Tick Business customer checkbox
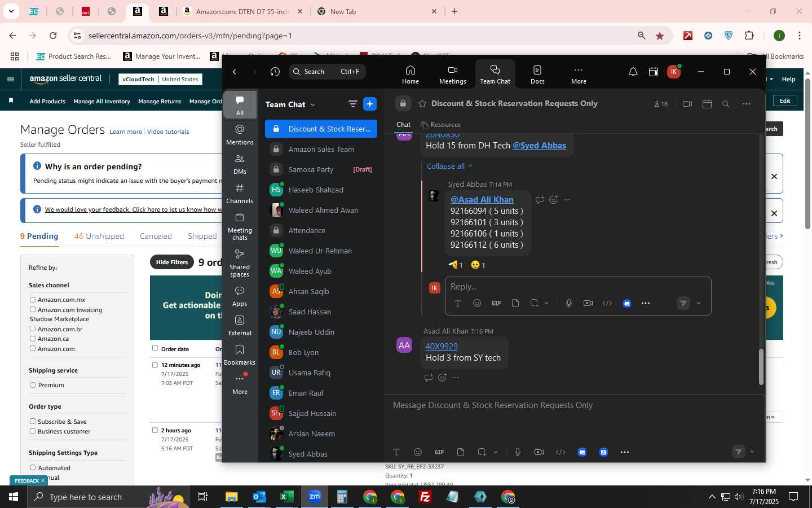The width and height of the screenshot is (812, 508). [33, 431]
